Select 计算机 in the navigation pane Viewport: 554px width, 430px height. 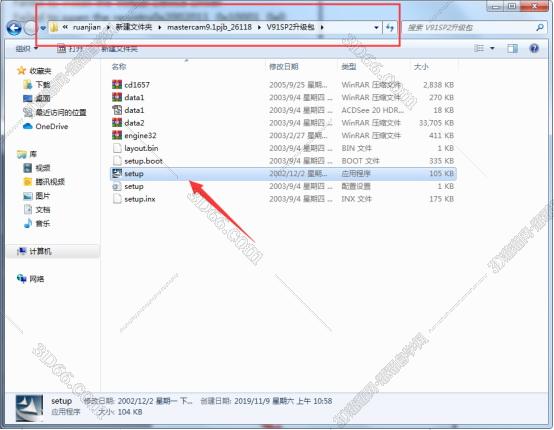coord(40,251)
